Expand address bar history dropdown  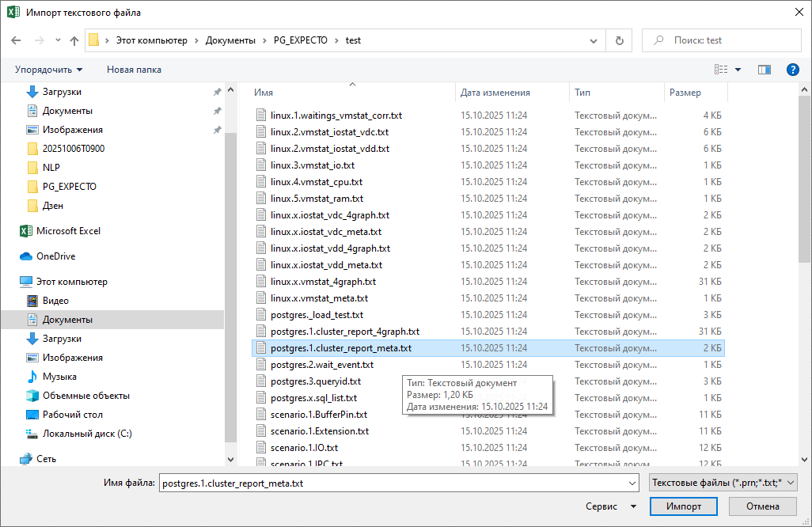pyautogui.click(x=594, y=41)
